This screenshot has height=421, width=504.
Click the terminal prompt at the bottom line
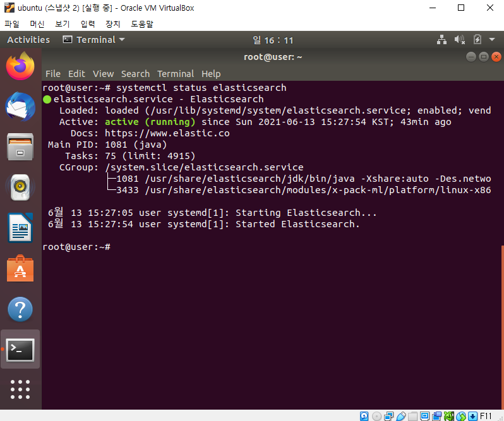[x=76, y=247]
